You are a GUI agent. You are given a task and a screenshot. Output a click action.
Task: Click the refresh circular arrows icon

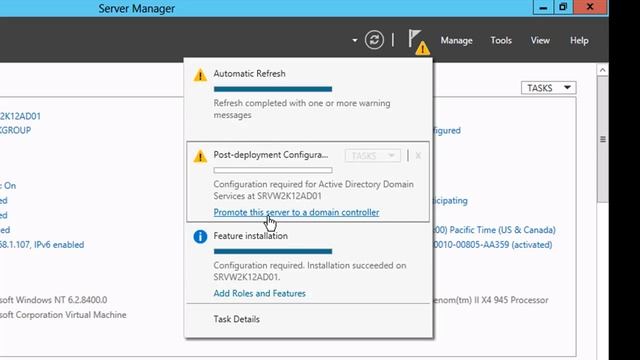pyautogui.click(x=374, y=40)
